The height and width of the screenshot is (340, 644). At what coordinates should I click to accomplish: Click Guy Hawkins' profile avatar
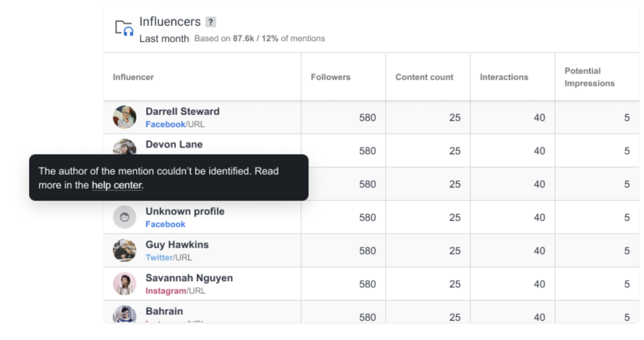[124, 250]
